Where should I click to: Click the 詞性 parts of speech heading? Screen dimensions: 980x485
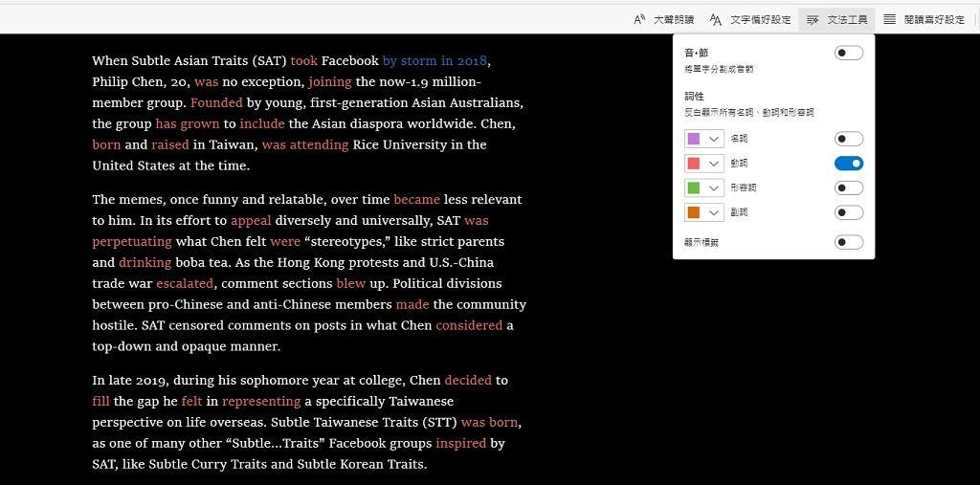[x=695, y=97]
